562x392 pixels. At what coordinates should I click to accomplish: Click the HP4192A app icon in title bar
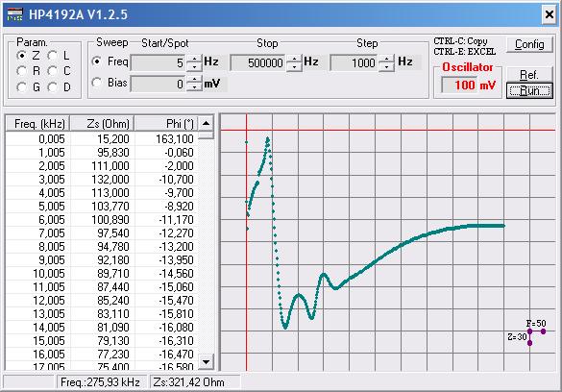(14, 14)
